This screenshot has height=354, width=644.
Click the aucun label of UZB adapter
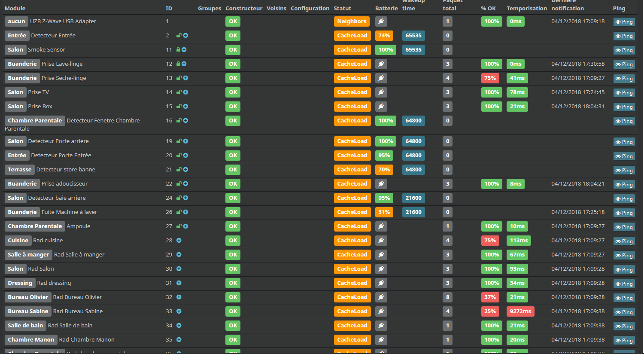16,21
